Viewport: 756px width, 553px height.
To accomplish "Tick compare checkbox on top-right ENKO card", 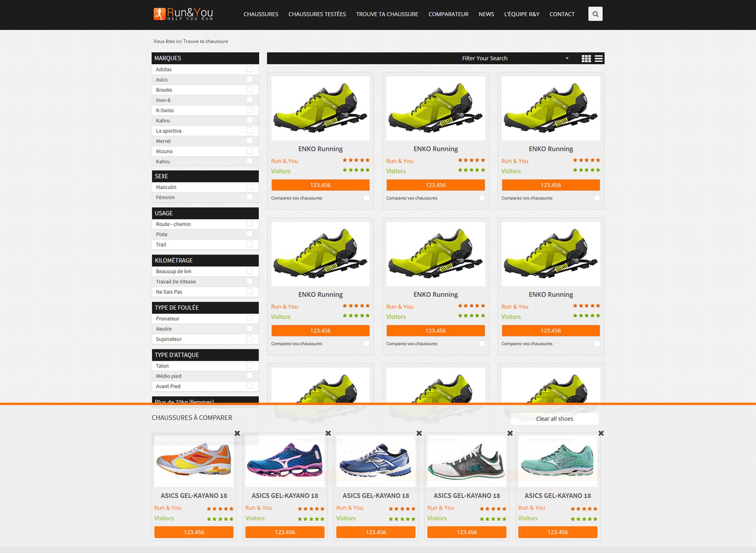I will pyautogui.click(x=597, y=198).
